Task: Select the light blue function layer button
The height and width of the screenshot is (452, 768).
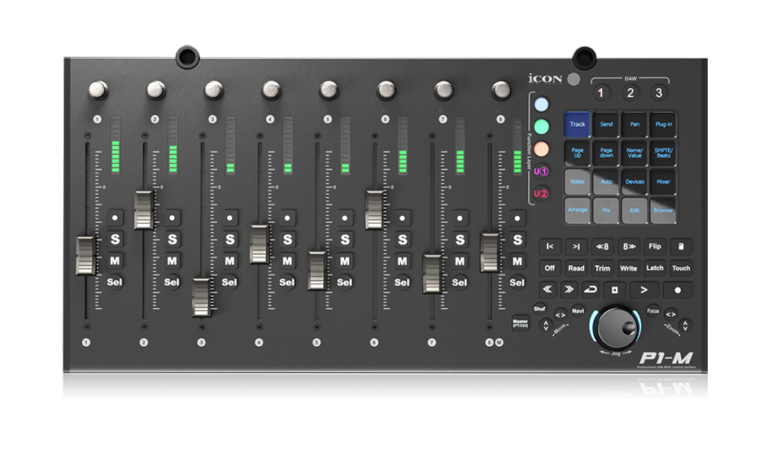Action: 541,104
